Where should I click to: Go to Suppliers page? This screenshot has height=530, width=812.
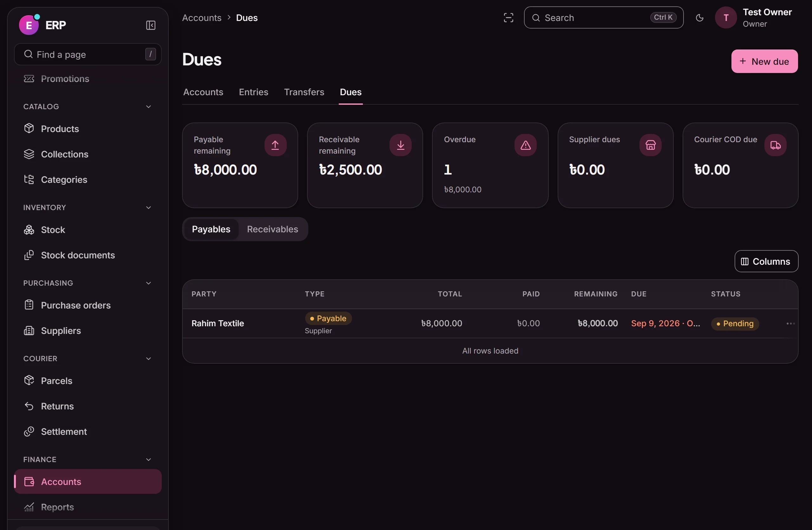(x=88, y=331)
